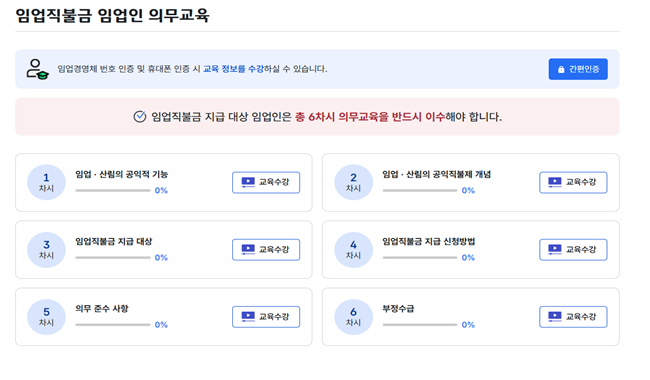Screen dimensions: 650x380
Task: Click progress bar of 임업직불금 지급 대상
Action: click(x=113, y=258)
